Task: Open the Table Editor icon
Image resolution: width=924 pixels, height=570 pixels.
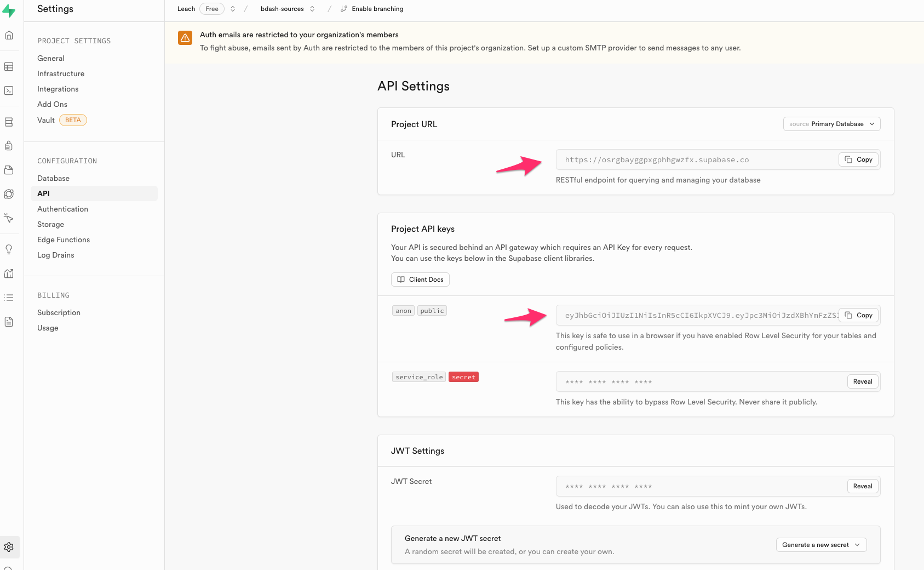Action: pos(9,67)
